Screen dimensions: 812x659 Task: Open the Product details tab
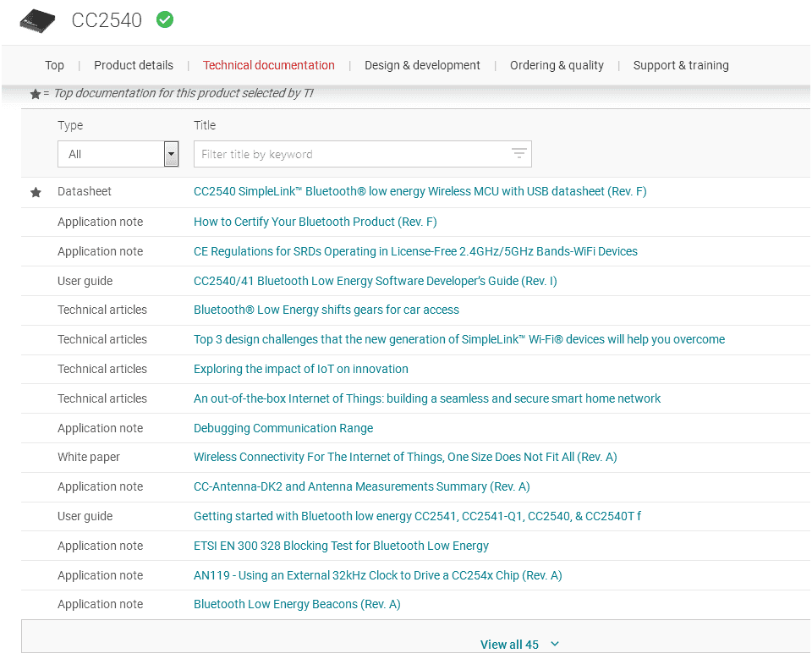134,65
